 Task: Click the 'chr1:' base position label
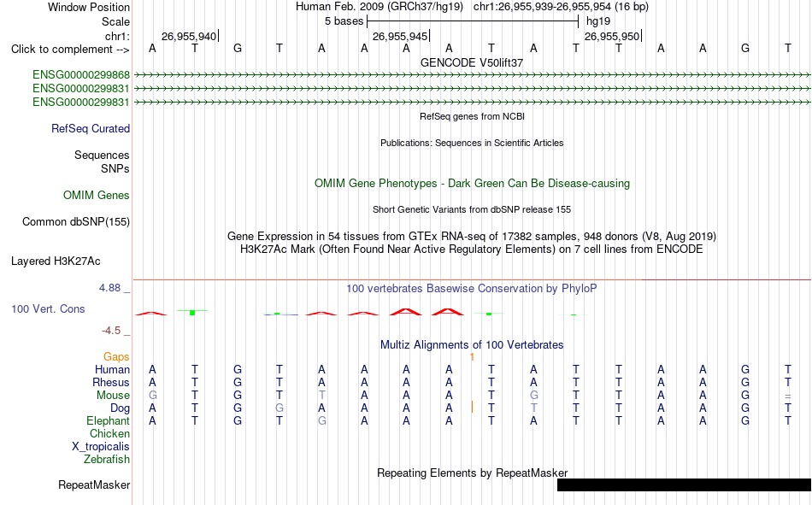tap(117, 36)
